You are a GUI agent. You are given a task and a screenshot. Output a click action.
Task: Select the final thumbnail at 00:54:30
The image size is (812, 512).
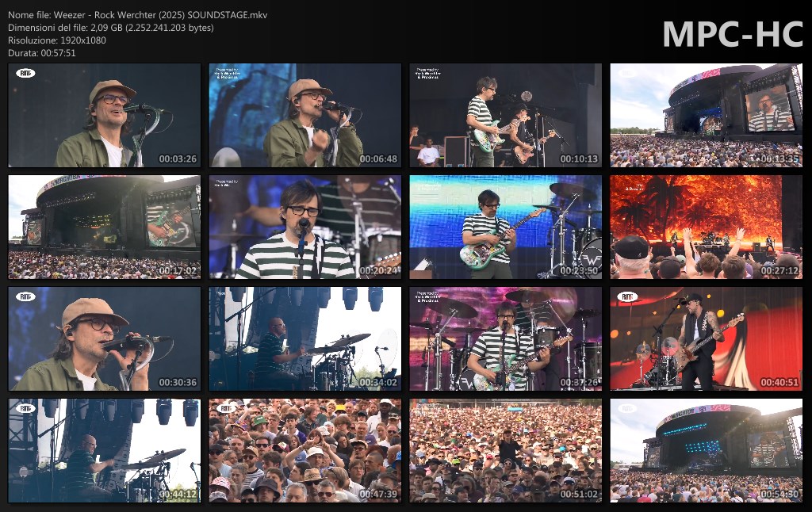click(x=706, y=451)
